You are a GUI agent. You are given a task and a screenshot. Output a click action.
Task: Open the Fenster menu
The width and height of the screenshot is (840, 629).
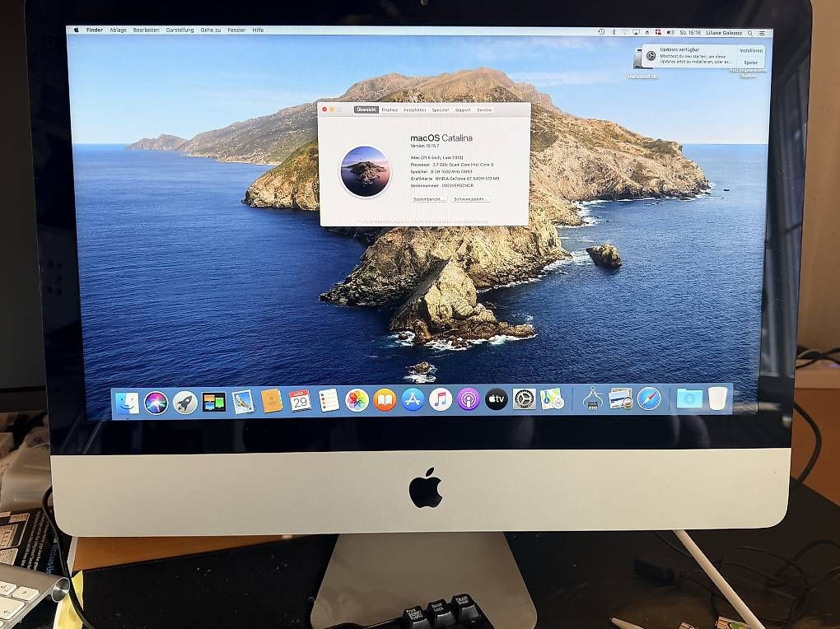(x=236, y=30)
